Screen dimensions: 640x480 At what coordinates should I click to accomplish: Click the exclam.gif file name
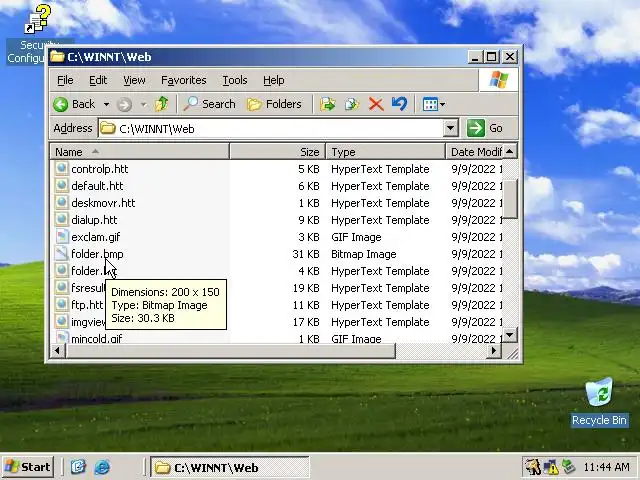tap(96, 237)
